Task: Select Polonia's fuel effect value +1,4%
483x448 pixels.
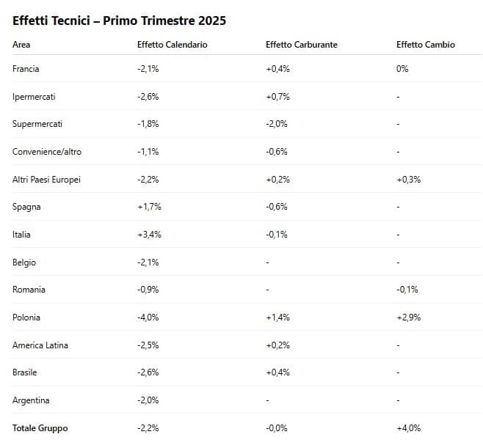Action: click(277, 317)
